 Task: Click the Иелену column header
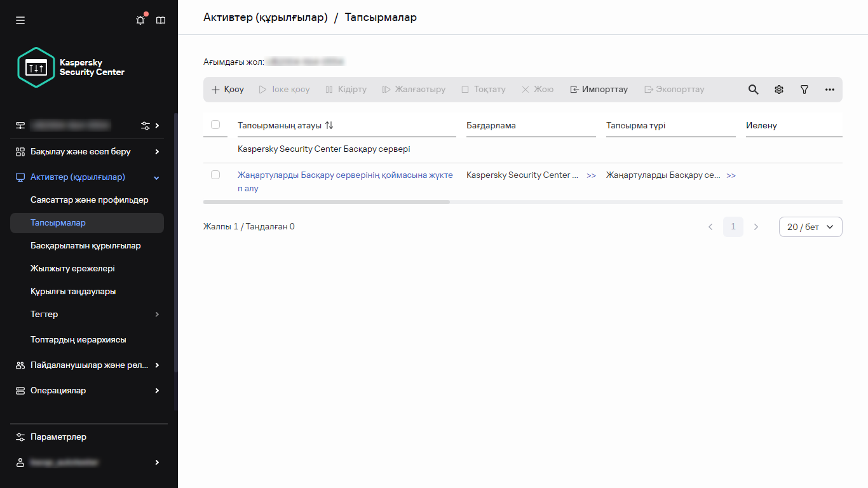(x=761, y=125)
